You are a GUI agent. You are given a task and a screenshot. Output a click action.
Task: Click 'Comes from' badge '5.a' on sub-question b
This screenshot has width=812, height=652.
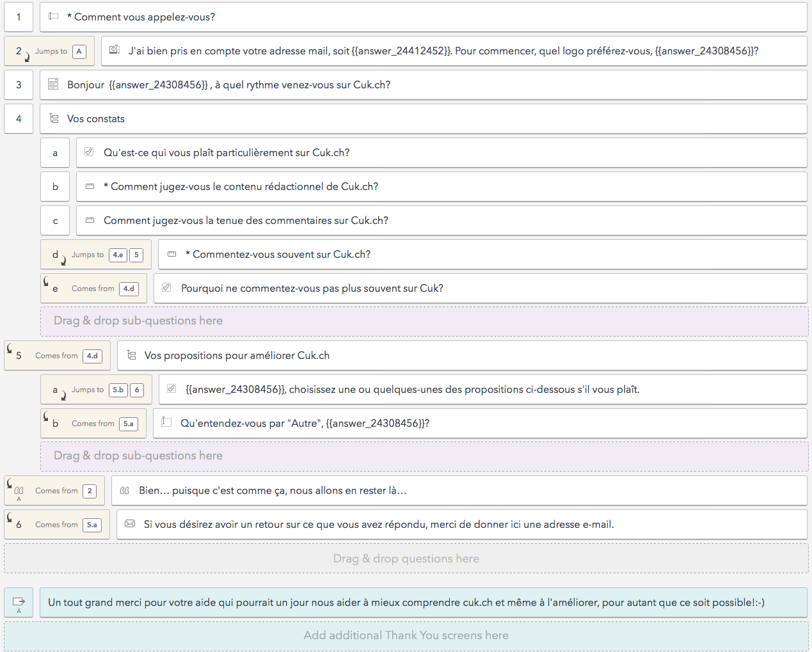(x=129, y=424)
